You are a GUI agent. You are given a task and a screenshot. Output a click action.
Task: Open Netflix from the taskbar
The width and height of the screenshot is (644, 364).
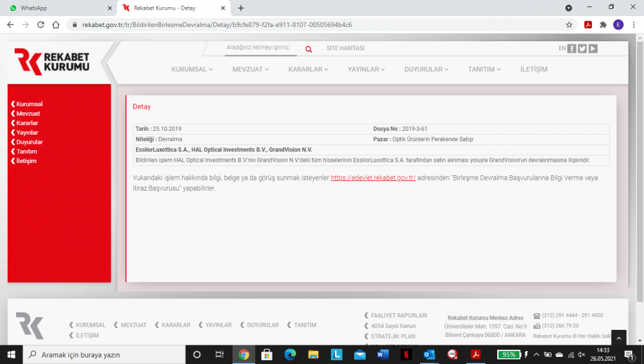406,354
